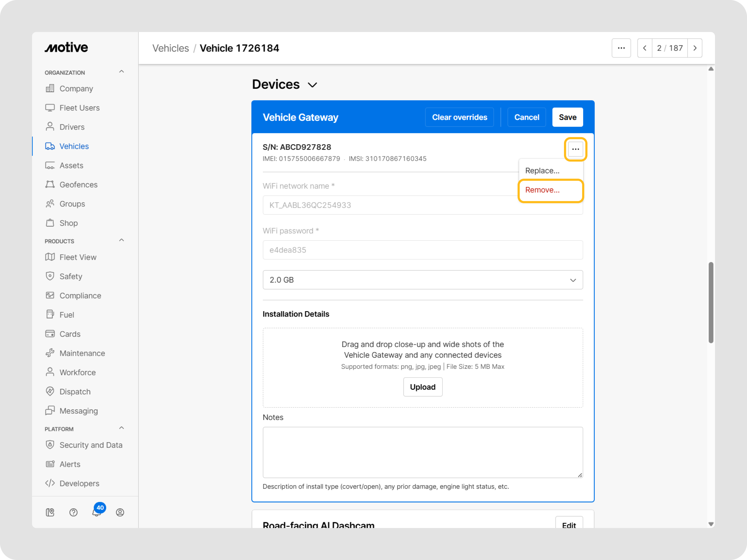This screenshot has width=747, height=560.
Task: Click Clear overrides button
Action: click(x=459, y=118)
